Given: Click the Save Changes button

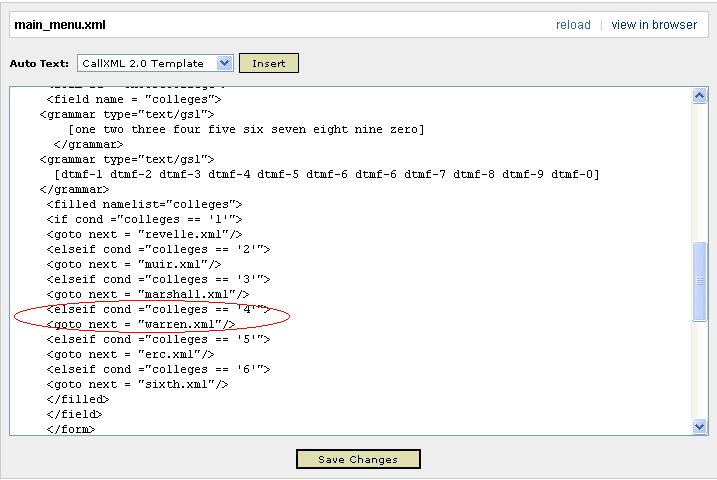Looking at the screenshot, I should 358,459.
